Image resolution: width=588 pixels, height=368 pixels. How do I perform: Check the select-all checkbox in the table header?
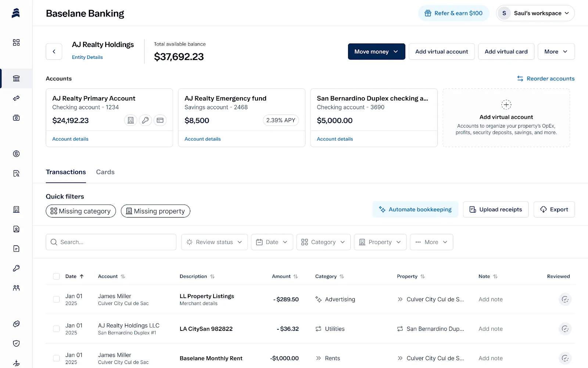(x=56, y=276)
